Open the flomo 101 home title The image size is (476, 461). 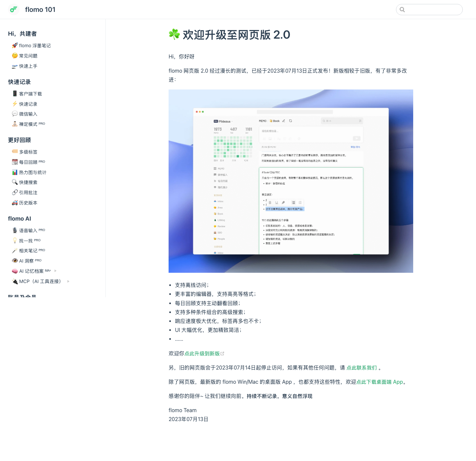(x=40, y=10)
